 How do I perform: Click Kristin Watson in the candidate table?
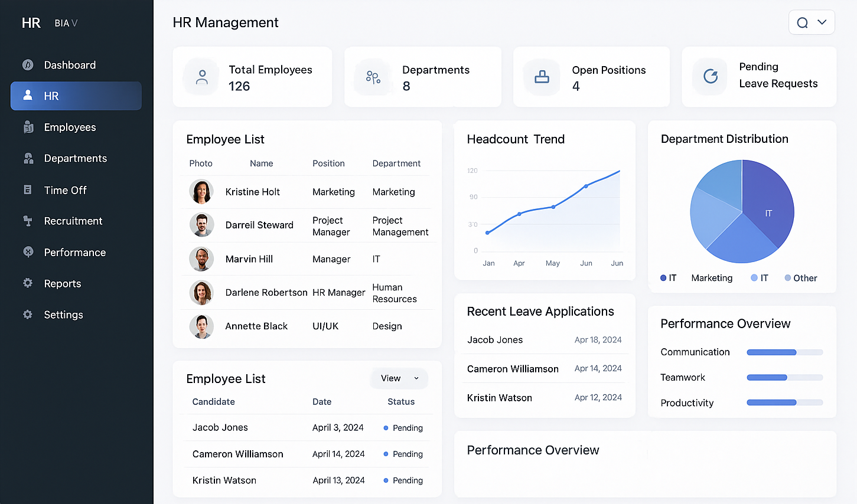(x=224, y=480)
